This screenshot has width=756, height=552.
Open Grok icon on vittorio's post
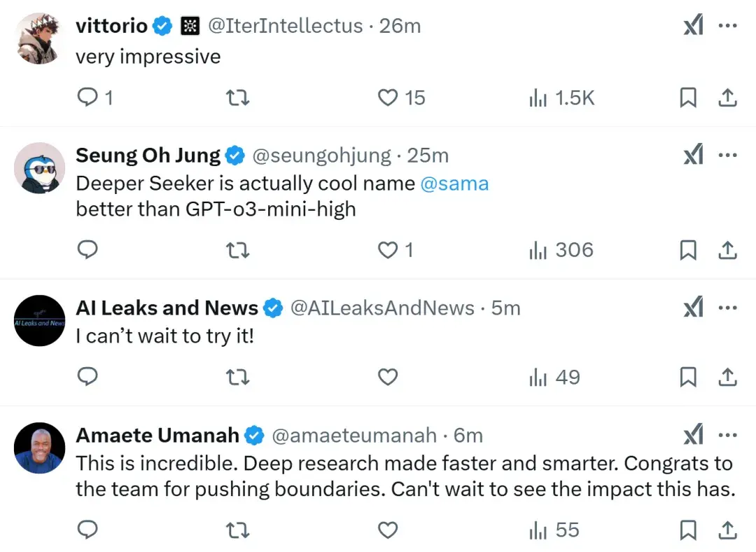tap(692, 26)
